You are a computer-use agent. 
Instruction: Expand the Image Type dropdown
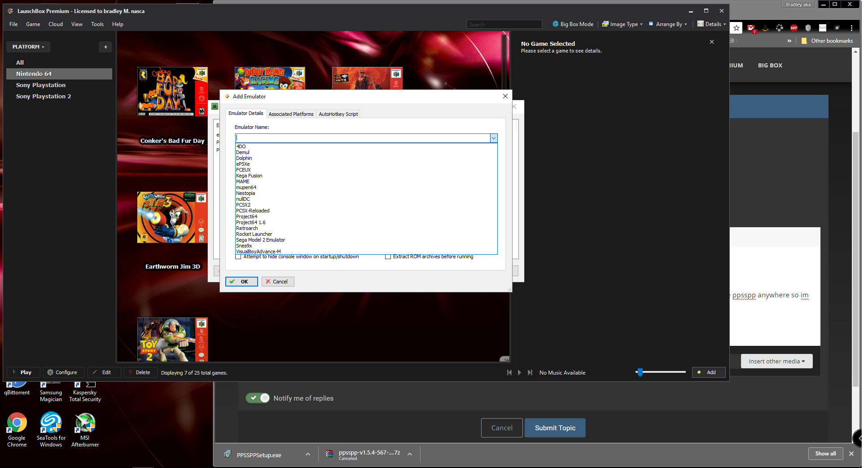[623, 24]
